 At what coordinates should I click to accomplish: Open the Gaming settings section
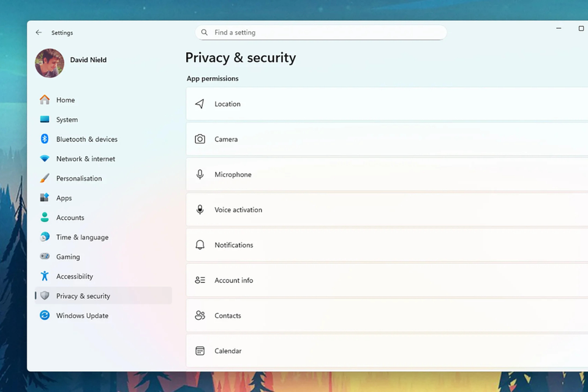(67, 257)
